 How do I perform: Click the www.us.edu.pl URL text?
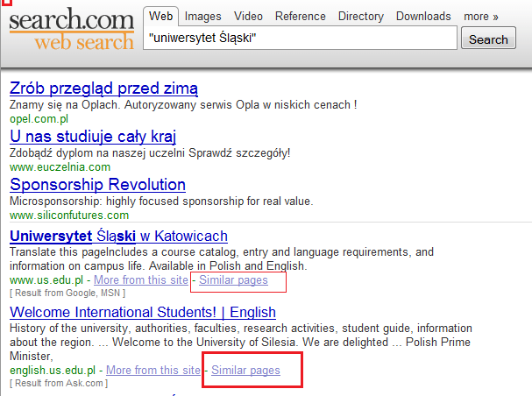click(46, 280)
